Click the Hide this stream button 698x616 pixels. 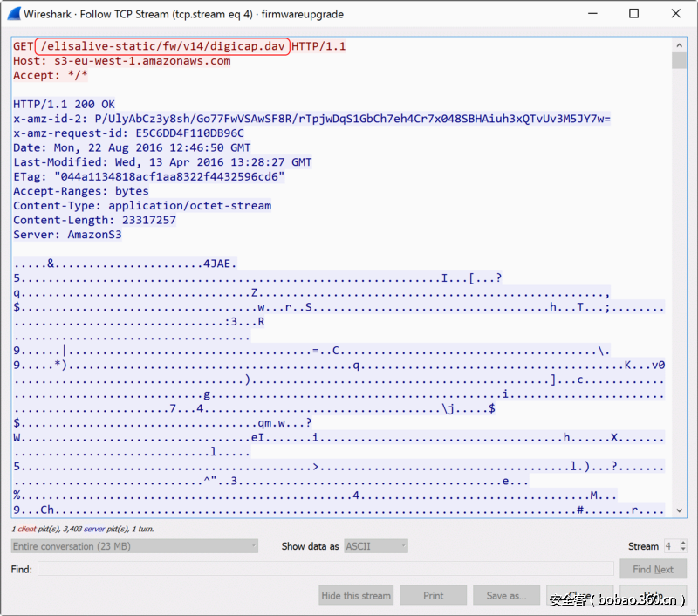point(356,596)
